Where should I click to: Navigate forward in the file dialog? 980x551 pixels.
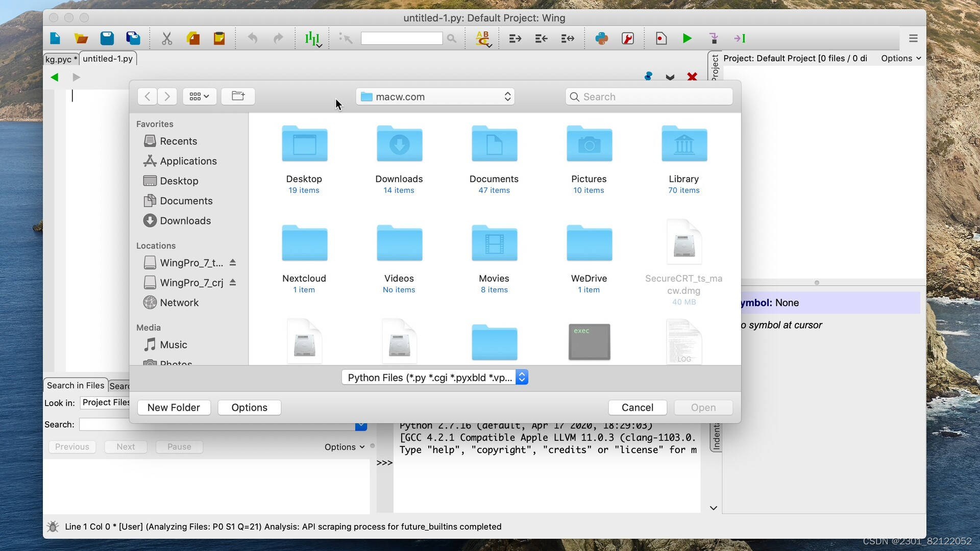coord(167,96)
